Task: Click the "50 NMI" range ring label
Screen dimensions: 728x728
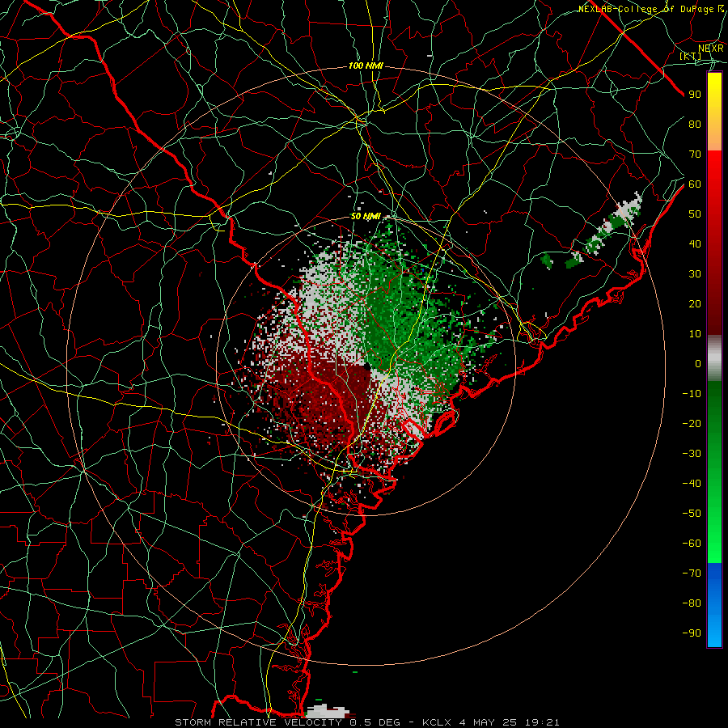Action: [366, 216]
